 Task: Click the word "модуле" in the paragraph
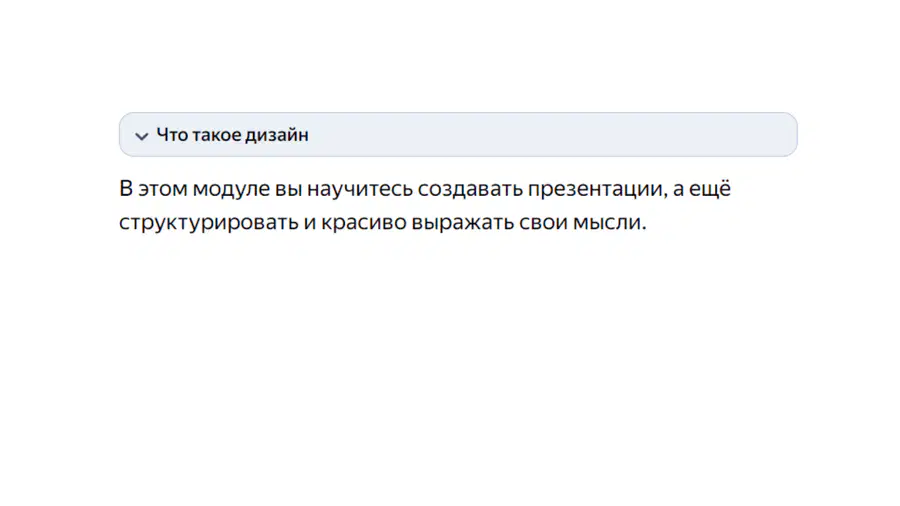coord(231,189)
